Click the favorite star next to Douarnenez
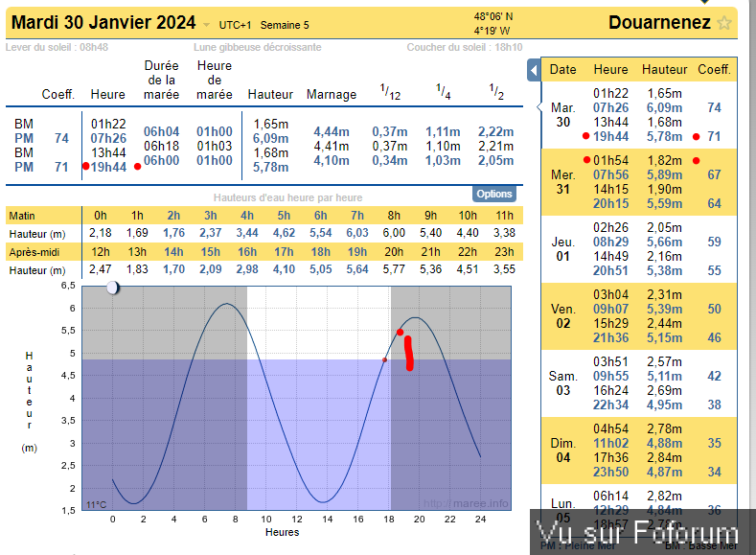The width and height of the screenshot is (756, 555). [x=725, y=23]
